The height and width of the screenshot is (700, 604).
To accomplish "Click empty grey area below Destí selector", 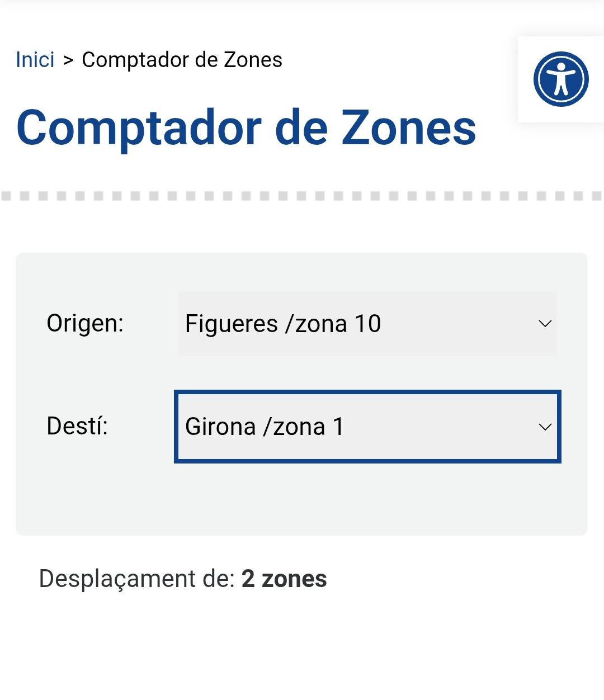I will pos(302,499).
